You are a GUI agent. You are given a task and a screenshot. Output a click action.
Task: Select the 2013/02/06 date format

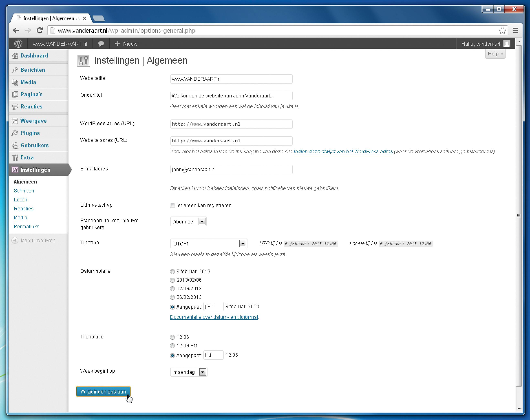[x=172, y=280]
